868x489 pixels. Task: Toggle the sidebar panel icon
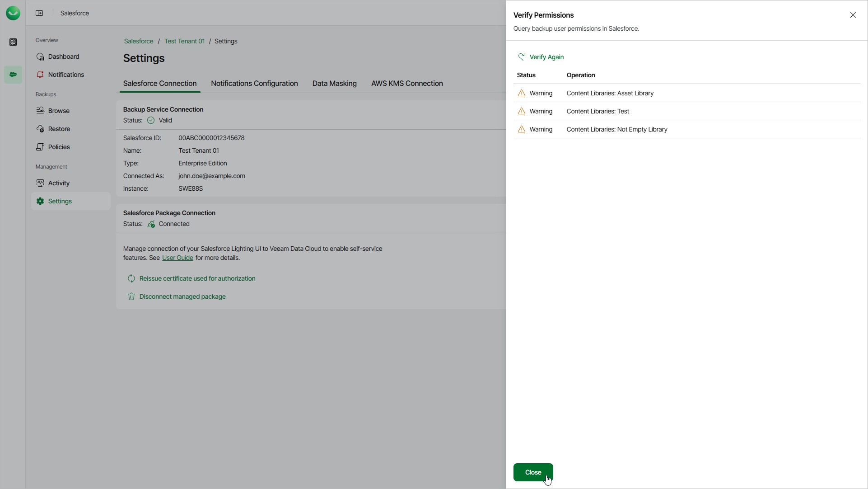click(x=39, y=13)
